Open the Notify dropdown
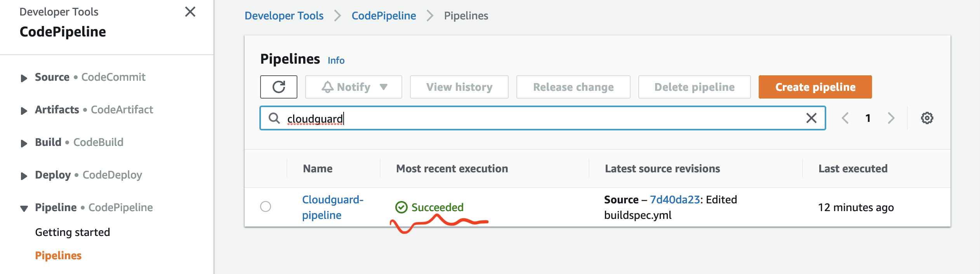Screen dimensions: 980x274 tap(353, 87)
